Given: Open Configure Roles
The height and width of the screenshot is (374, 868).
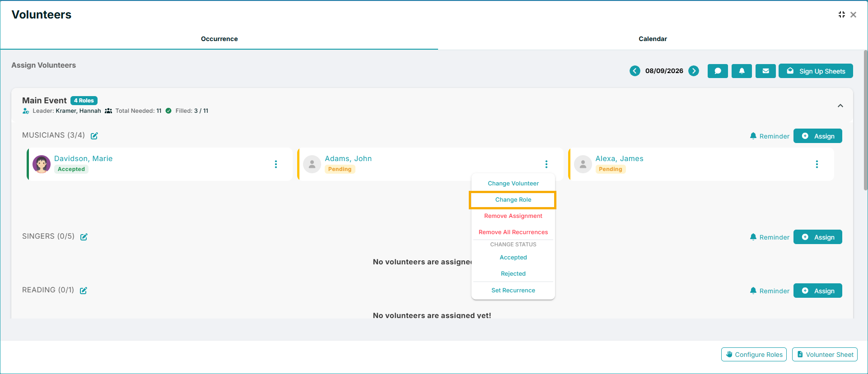Looking at the screenshot, I should pyautogui.click(x=754, y=355).
